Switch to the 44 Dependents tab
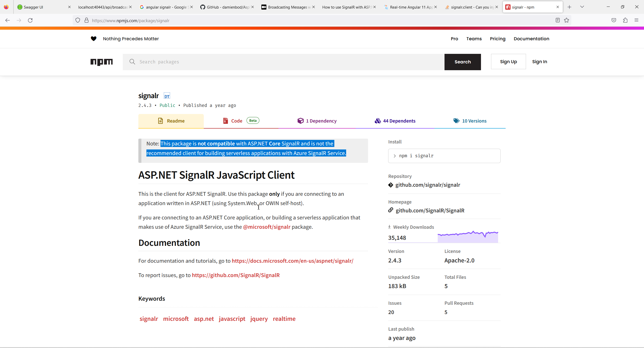This screenshot has height=348, width=644. coord(395,121)
